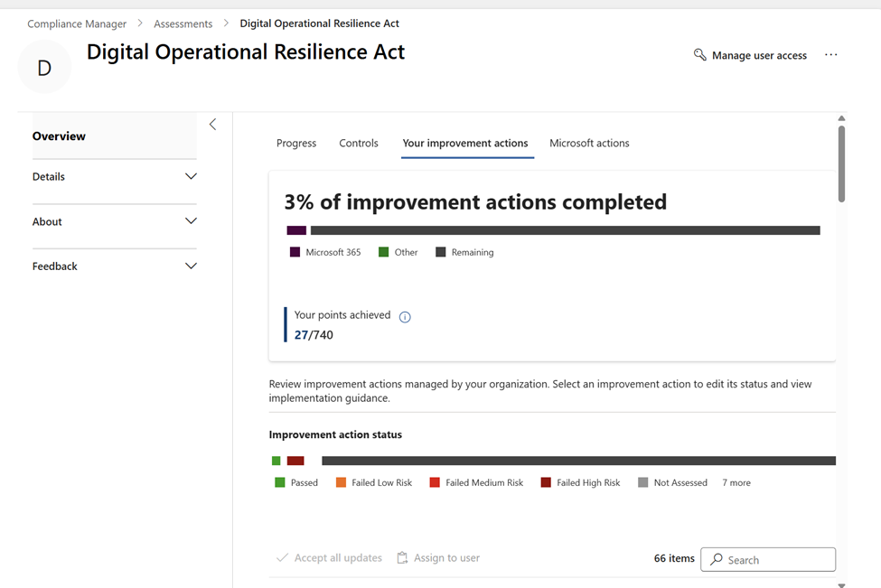
Task: Expand the Details section
Action: point(114,177)
